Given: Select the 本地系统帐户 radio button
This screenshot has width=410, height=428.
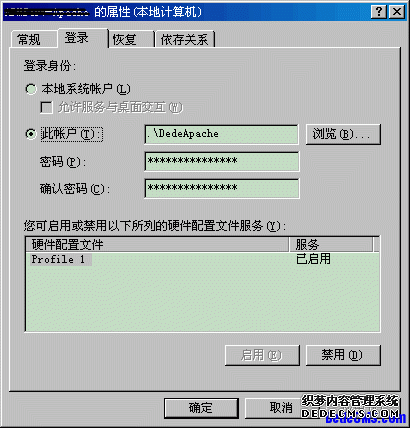Looking at the screenshot, I should pos(31,89).
